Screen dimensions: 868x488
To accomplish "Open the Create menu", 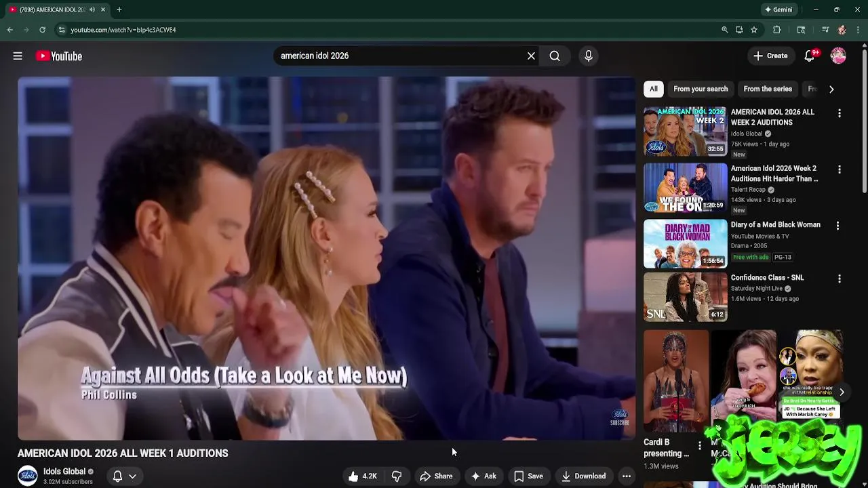I will (770, 56).
